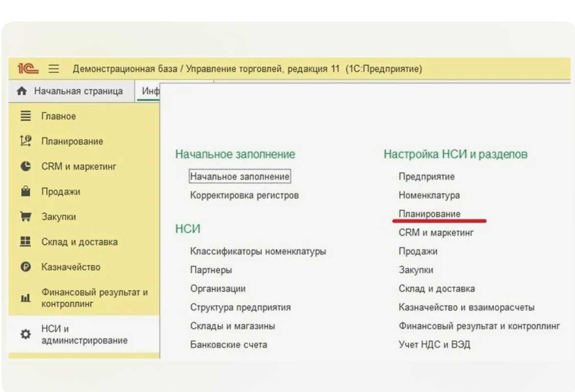Open the Планирование section in sidebar
The height and width of the screenshot is (392, 575).
84,141
